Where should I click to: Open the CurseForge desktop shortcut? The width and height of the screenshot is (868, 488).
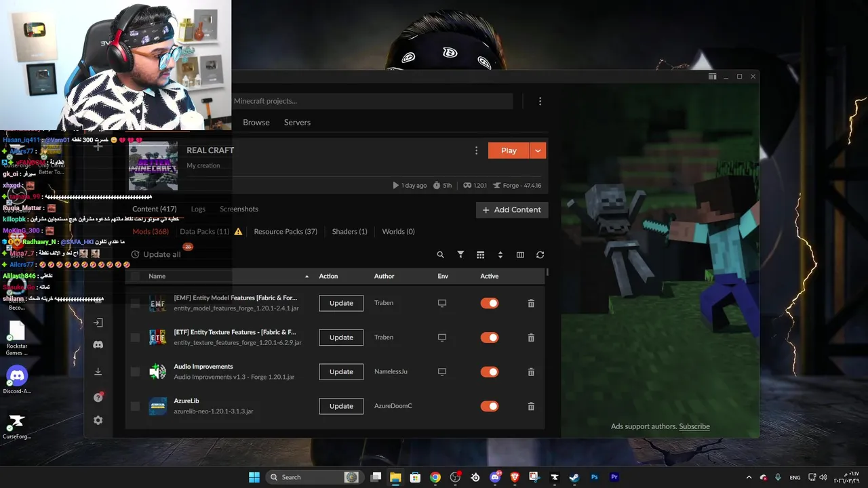[x=17, y=426]
